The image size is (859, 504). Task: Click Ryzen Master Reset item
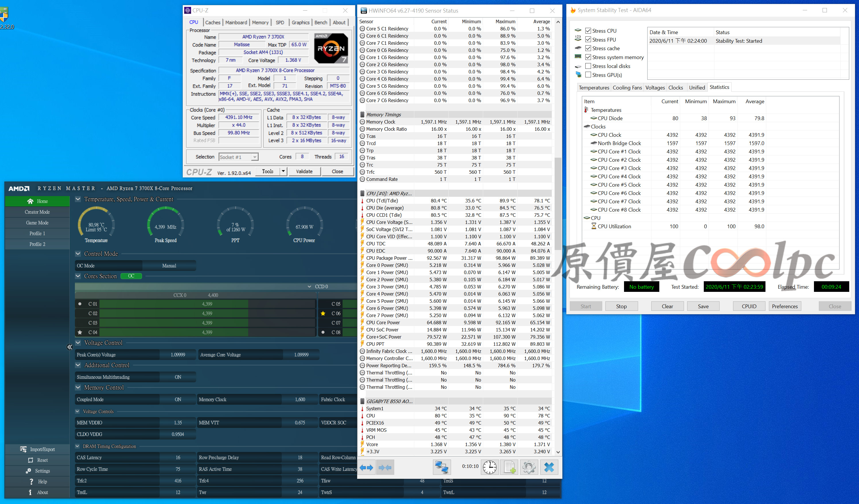coord(38,460)
